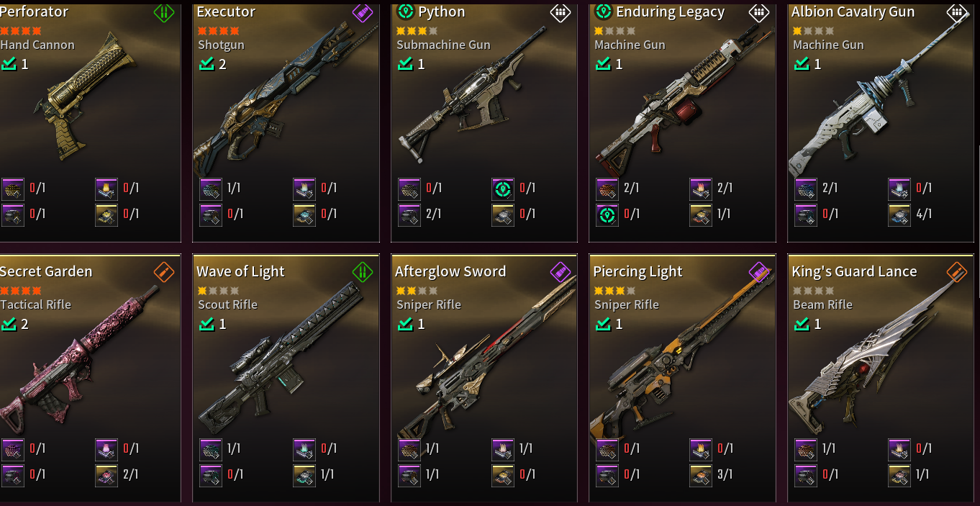Open the Wave of Light card title
The height and width of the screenshot is (506, 980).
pos(240,271)
